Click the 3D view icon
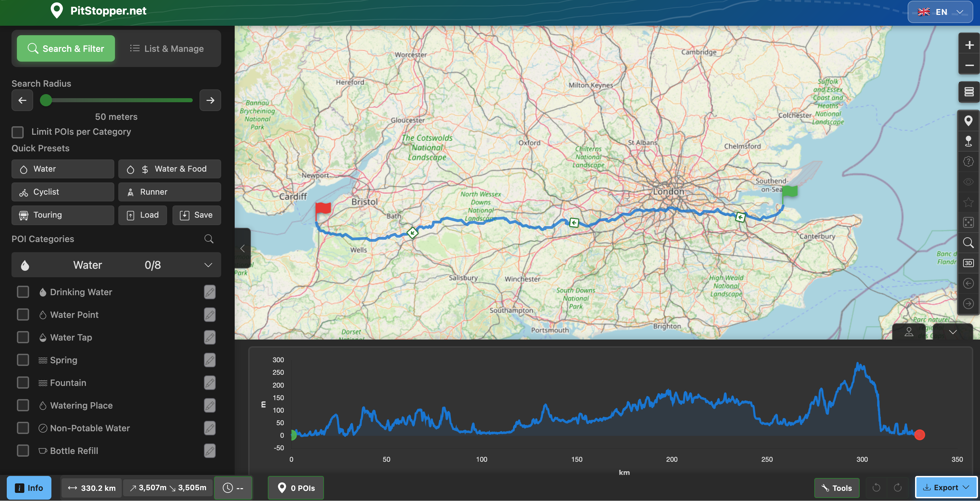Viewport: 980px width, 501px height. pyautogui.click(x=968, y=263)
